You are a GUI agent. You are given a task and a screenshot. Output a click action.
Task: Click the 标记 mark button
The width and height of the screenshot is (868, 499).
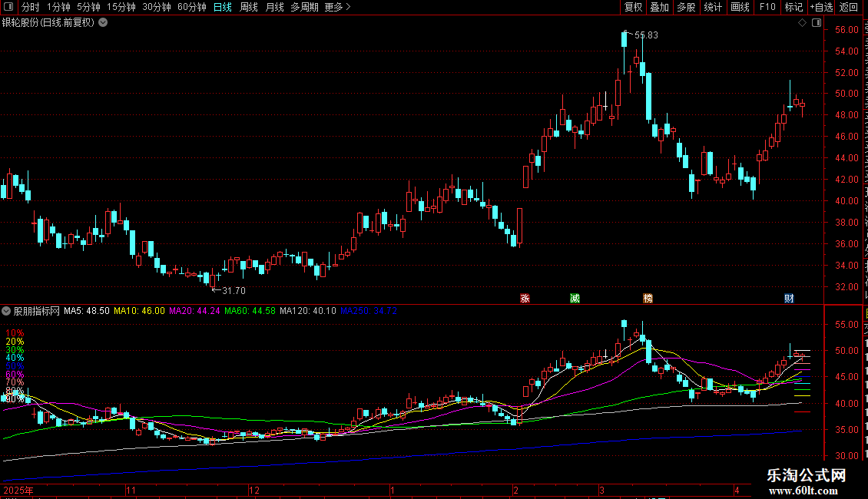click(793, 7)
